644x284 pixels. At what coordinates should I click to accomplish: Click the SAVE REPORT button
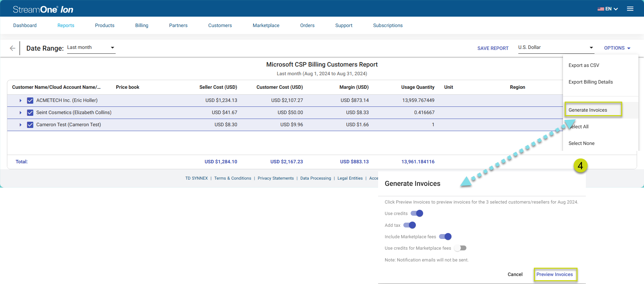[493, 48]
